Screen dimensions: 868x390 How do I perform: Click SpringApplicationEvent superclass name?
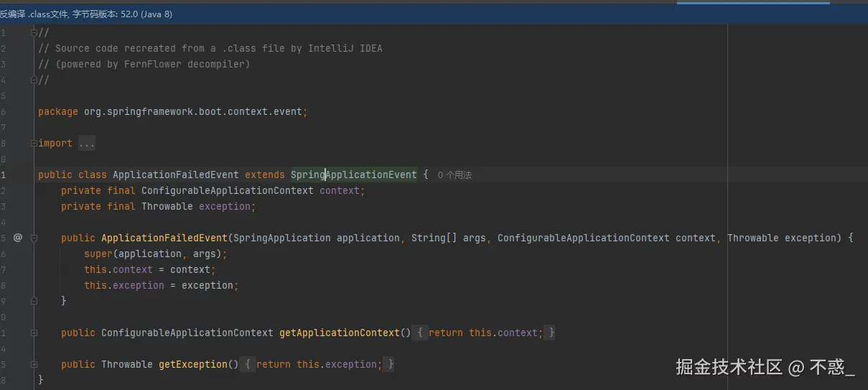point(353,175)
